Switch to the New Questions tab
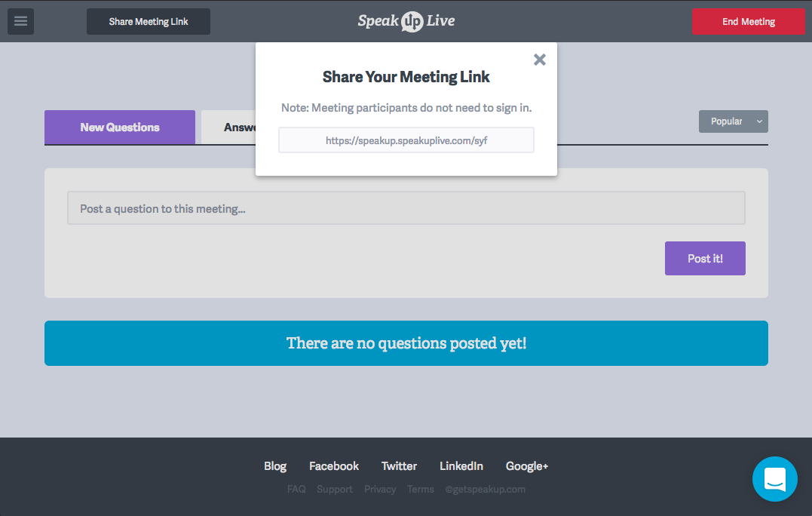 (120, 127)
